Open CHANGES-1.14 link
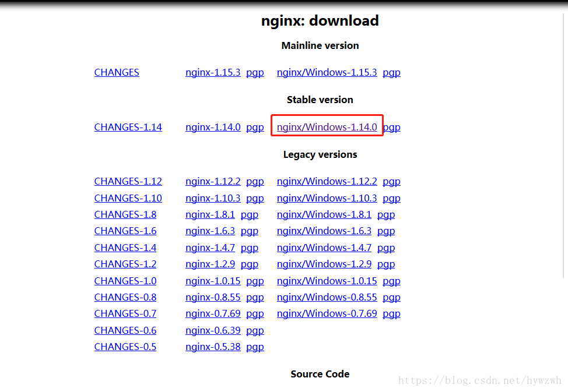 pyautogui.click(x=128, y=127)
